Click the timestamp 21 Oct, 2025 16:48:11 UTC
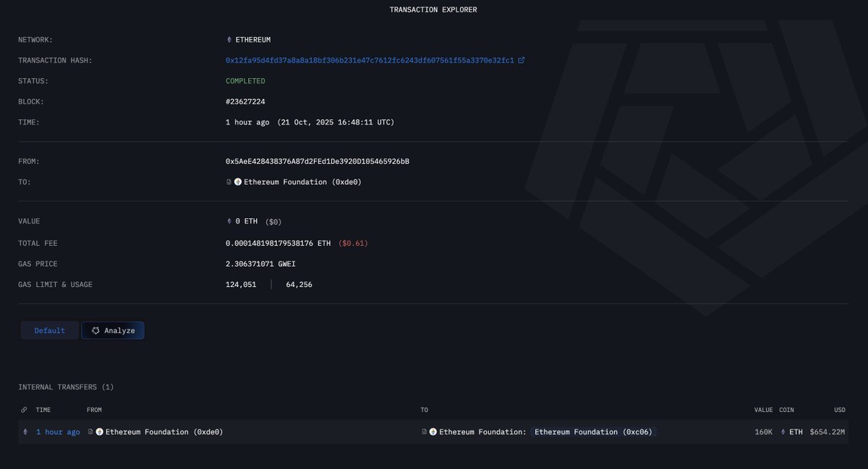The image size is (868, 469). pyautogui.click(x=334, y=123)
